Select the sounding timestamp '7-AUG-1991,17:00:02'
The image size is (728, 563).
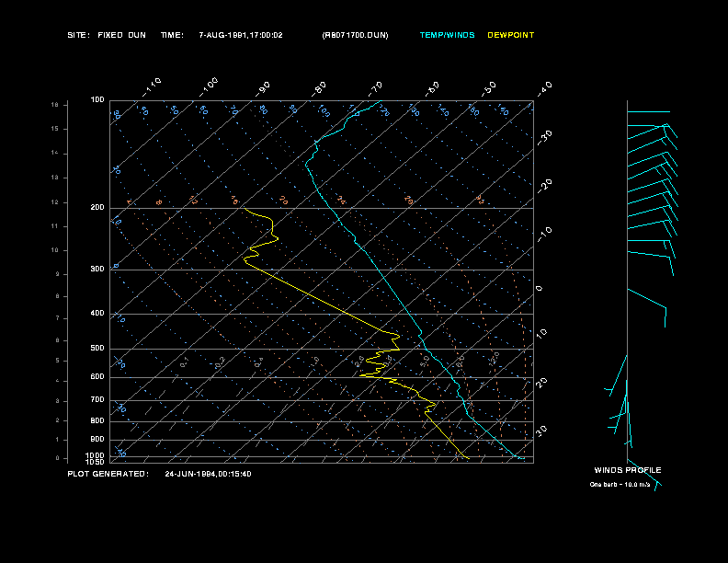point(241,35)
